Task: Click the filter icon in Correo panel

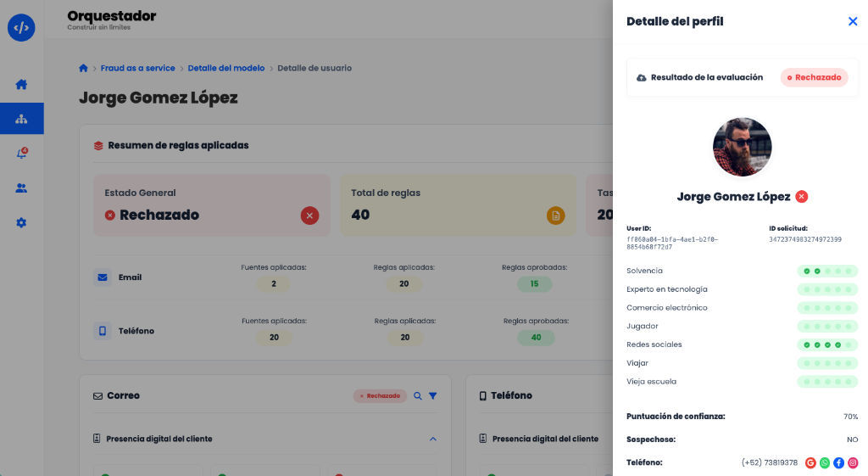Action: tap(433, 395)
